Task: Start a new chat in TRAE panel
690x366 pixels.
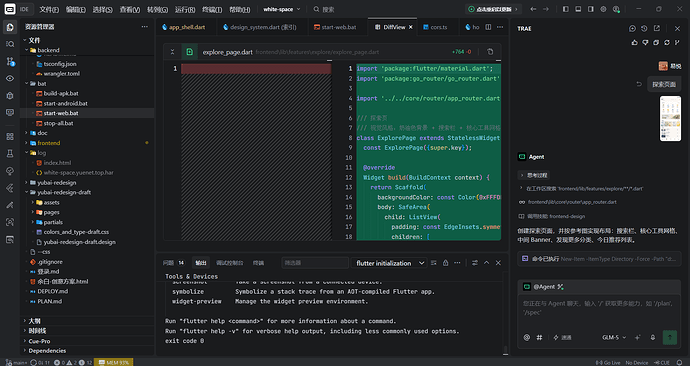Action: (632, 28)
